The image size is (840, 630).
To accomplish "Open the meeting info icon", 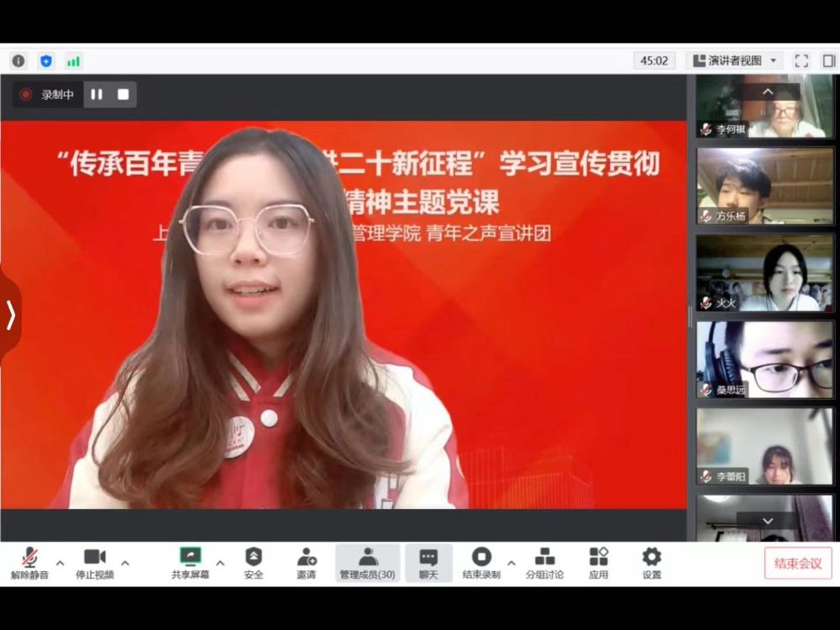I will point(18,61).
